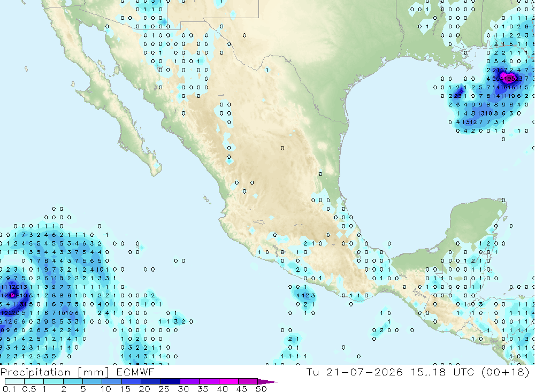This screenshot has width=535, height=392.
Task: Pick the 40–45 mm magenta legend swatch
Action: [228, 381]
